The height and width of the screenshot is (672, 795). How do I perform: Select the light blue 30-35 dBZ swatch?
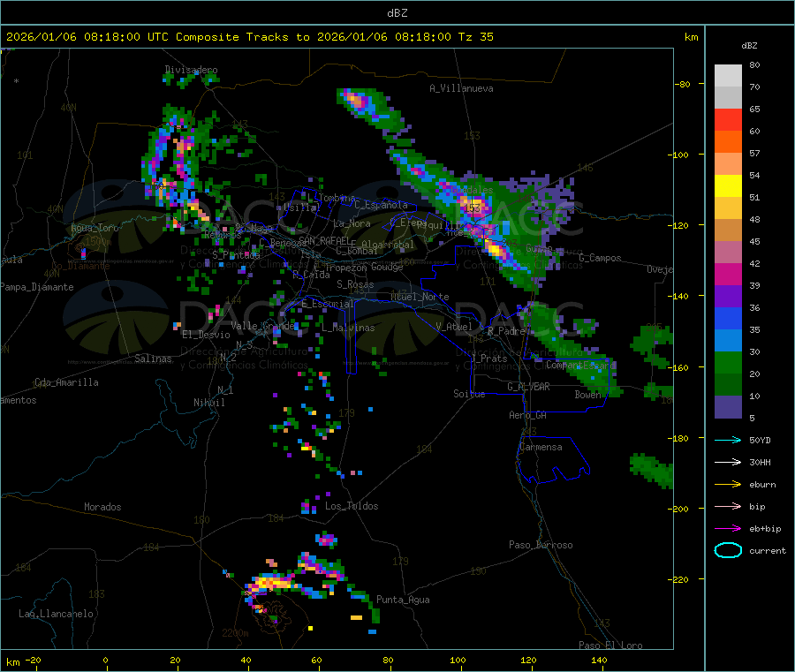(728, 341)
